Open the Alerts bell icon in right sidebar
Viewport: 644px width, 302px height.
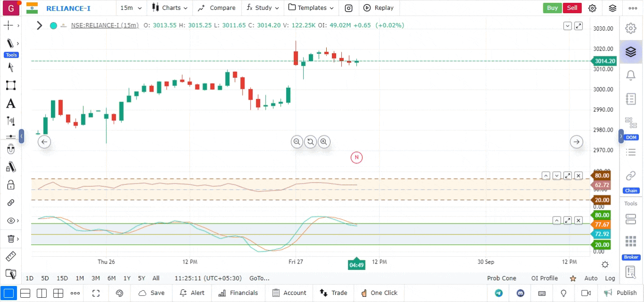(630, 75)
